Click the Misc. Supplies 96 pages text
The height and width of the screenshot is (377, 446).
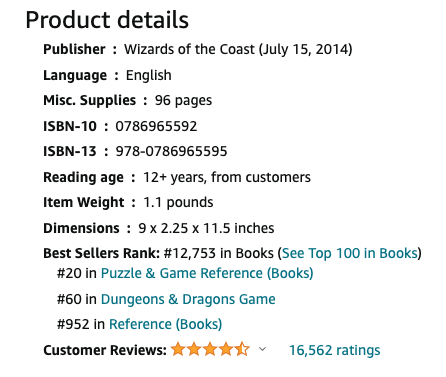click(x=128, y=100)
